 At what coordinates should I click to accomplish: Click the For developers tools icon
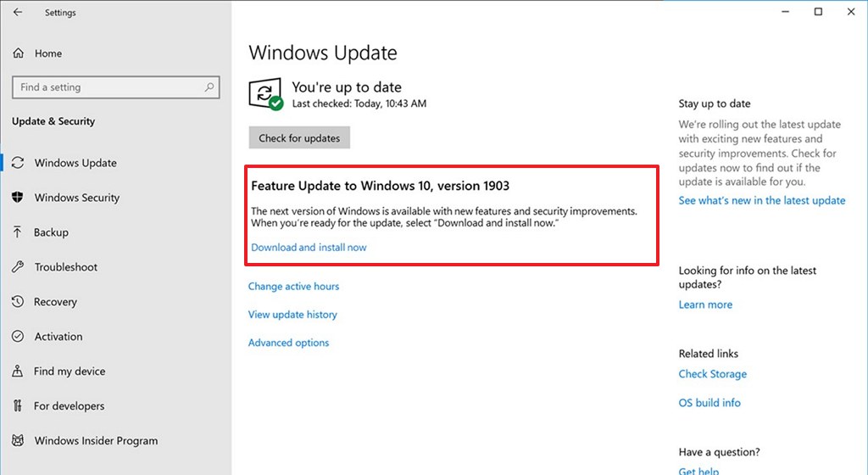point(18,405)
